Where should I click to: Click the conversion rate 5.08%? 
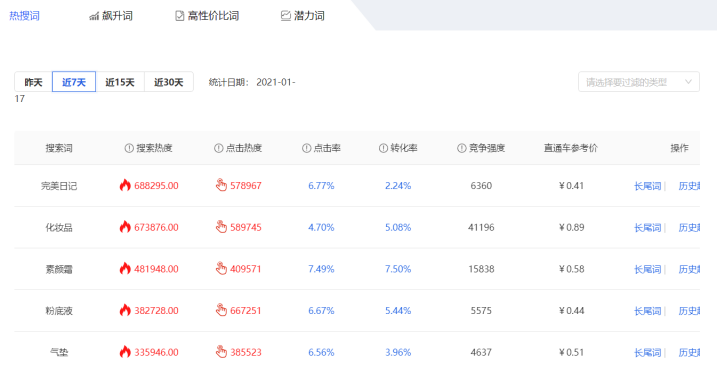[x=398, y=228]
